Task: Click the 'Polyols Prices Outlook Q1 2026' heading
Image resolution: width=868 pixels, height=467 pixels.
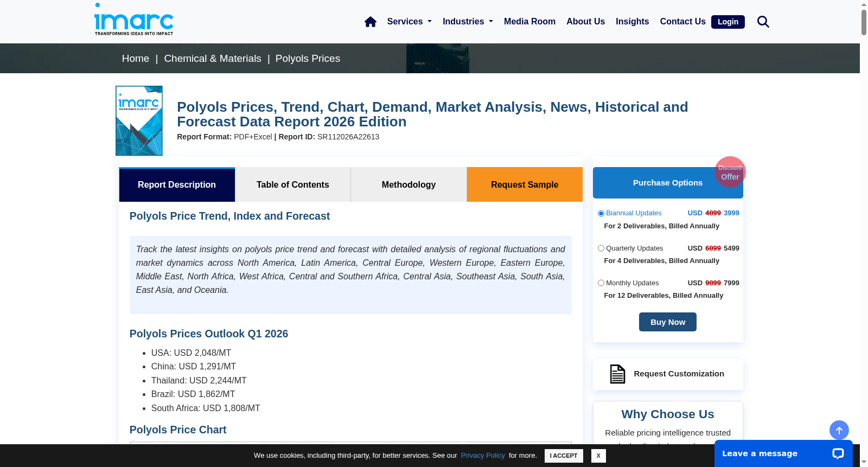Action: [209, 334]
